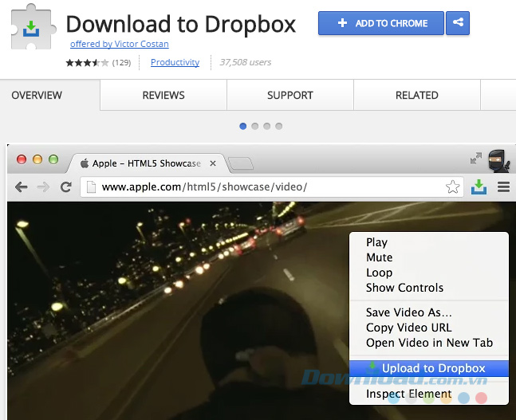This screenshot has height=420, width=516.
Task: Click the (129) ratings count
Action: click(x=121, y=62)
